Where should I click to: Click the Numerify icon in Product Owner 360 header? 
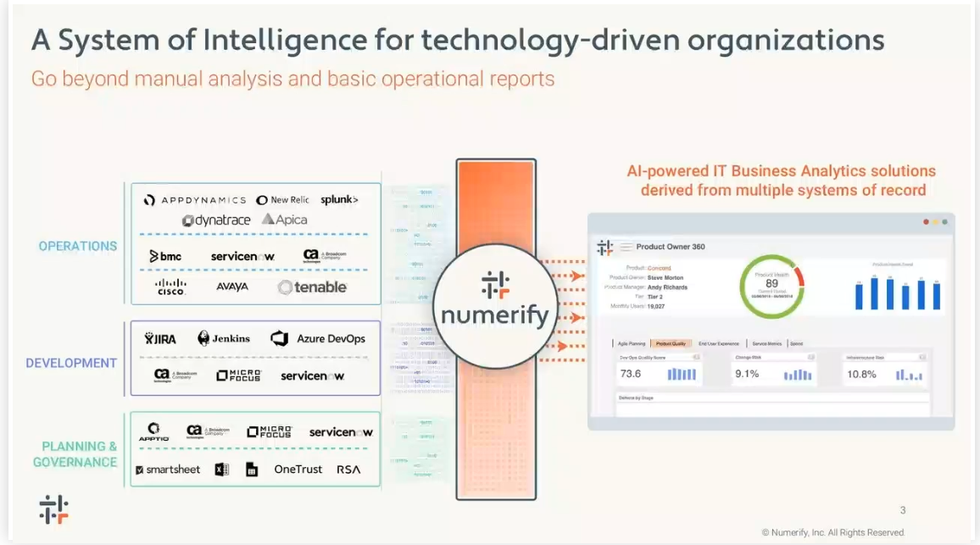tap(604, 247)
